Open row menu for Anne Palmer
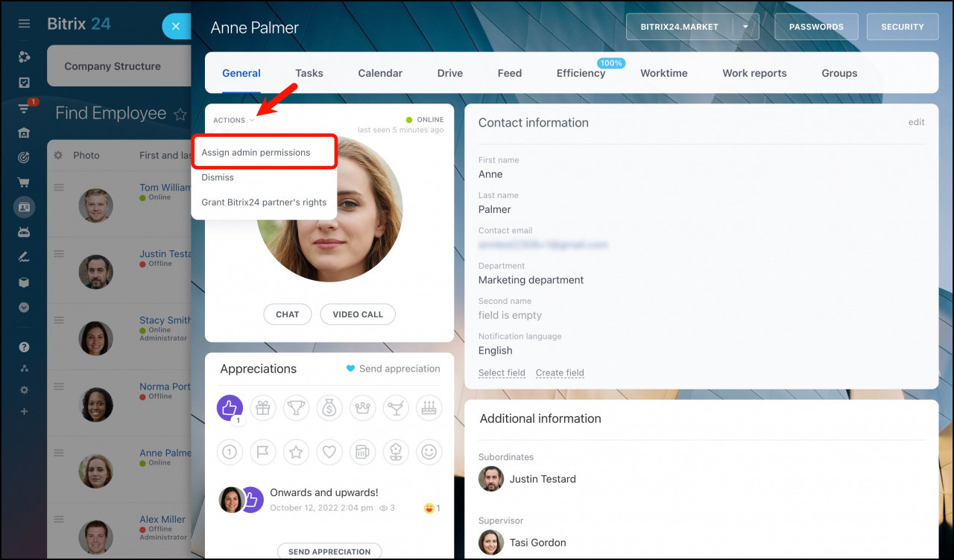Viewport: 954px width, 560px height. 59,452
